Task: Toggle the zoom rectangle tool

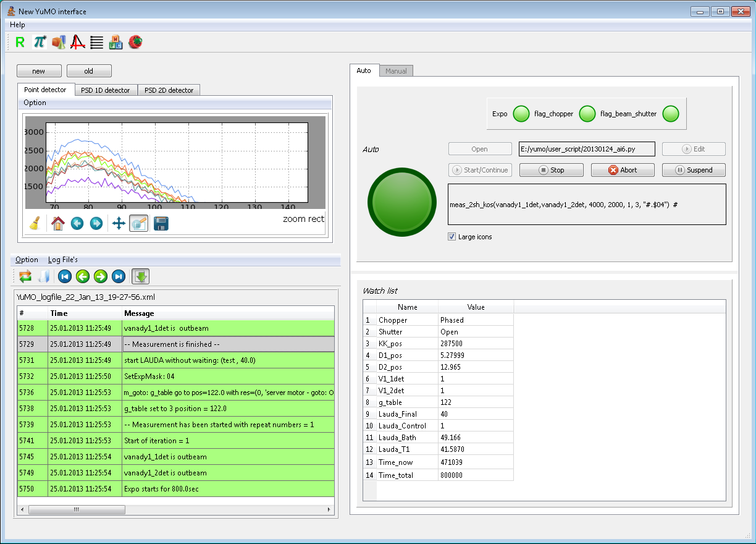Action: pyautogui.click(x=139, y=223)
